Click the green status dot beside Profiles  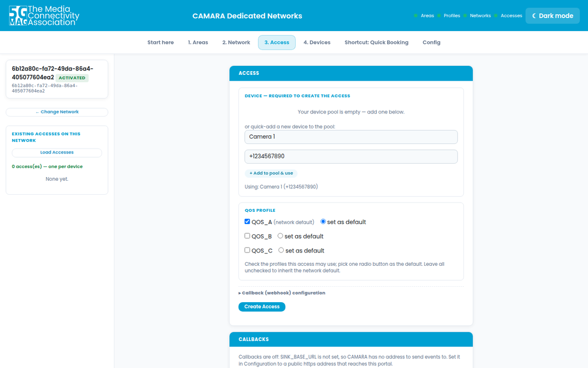(439, 16)
